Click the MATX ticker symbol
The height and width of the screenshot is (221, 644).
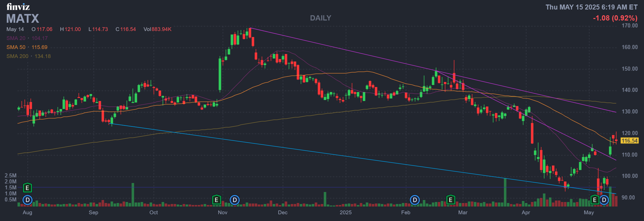tap(23, 18)
